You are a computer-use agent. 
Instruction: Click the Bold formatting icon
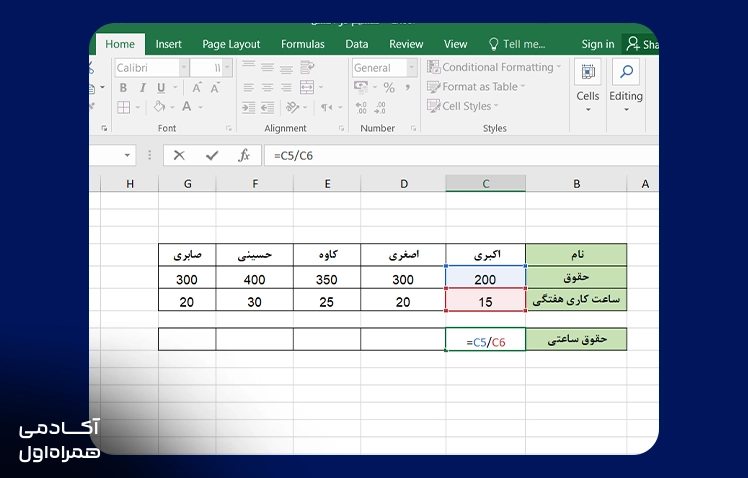[x=123, y=88]
